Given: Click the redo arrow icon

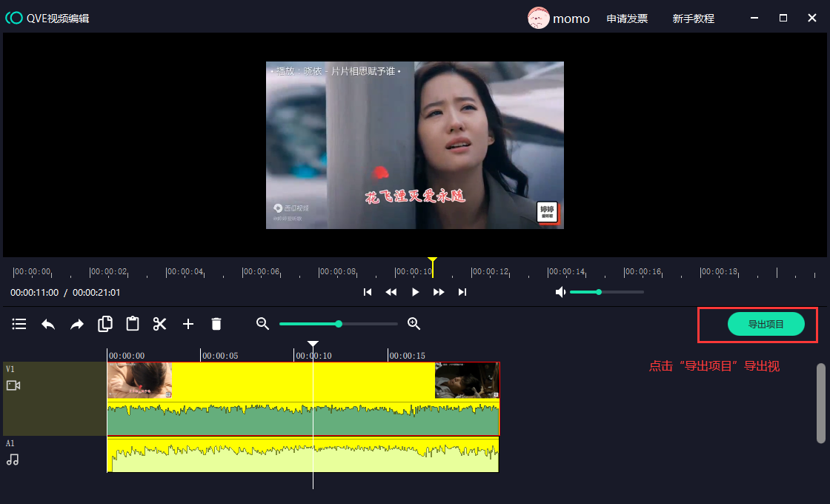Looking at the screenshot, I should 77,324.
